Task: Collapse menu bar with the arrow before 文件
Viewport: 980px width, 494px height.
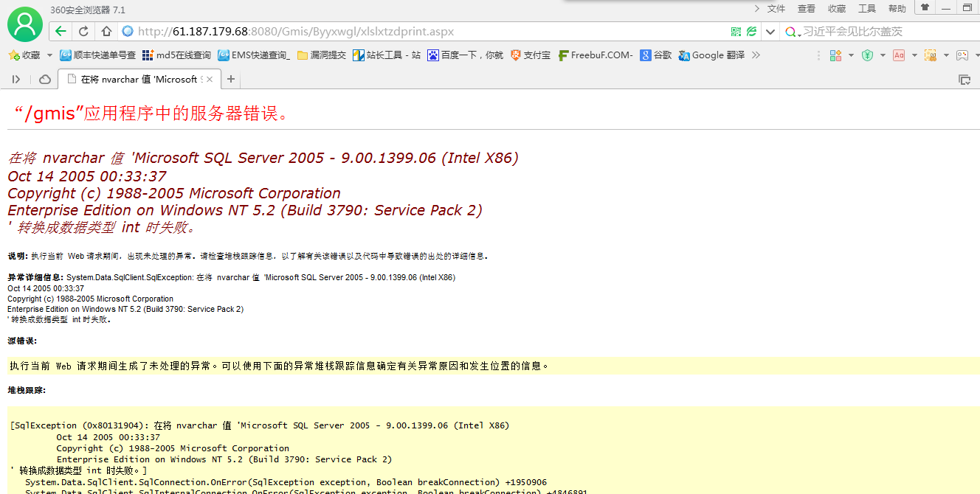Action: pos(756,8)
